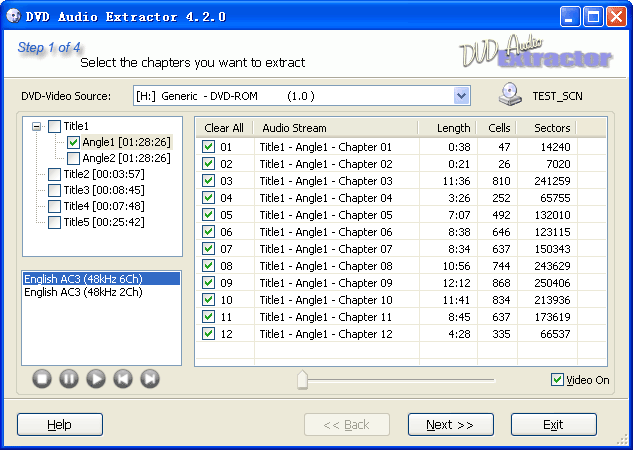The height and width of the screenshot is (450, 633).
Task: Check the Title3 [00:08:45] checkbox
Action: (x=54, y=190)
